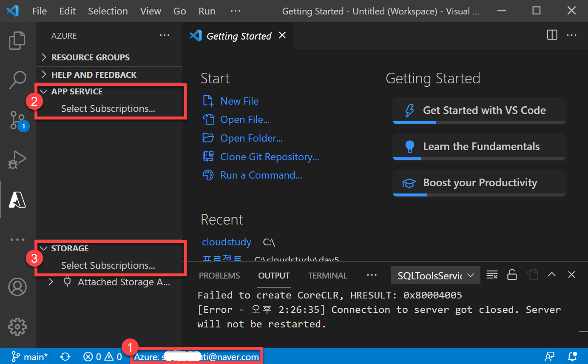Viewport: 588px width, 364px height.
Task: Maximize the panel with the up chevron
Action: point(551,275)
